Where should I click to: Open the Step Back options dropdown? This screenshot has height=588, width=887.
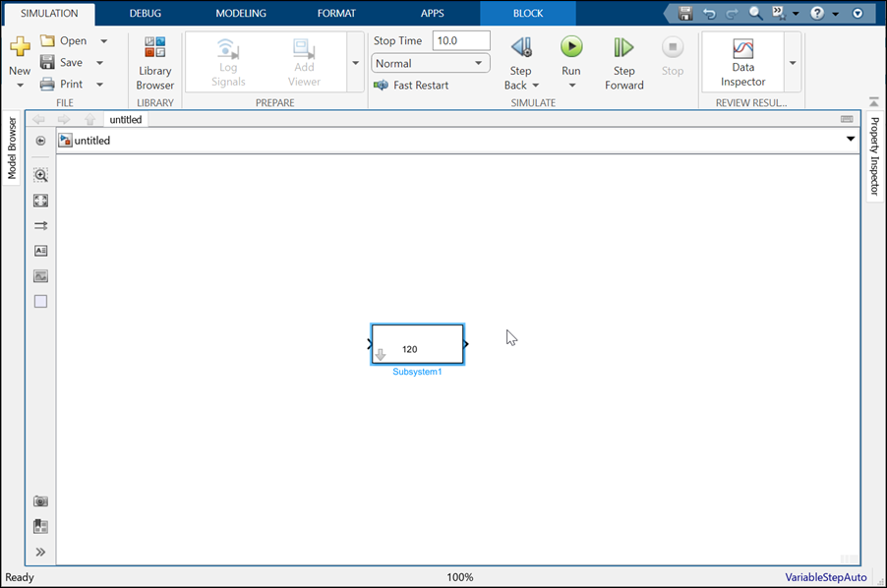coord(536,86)
